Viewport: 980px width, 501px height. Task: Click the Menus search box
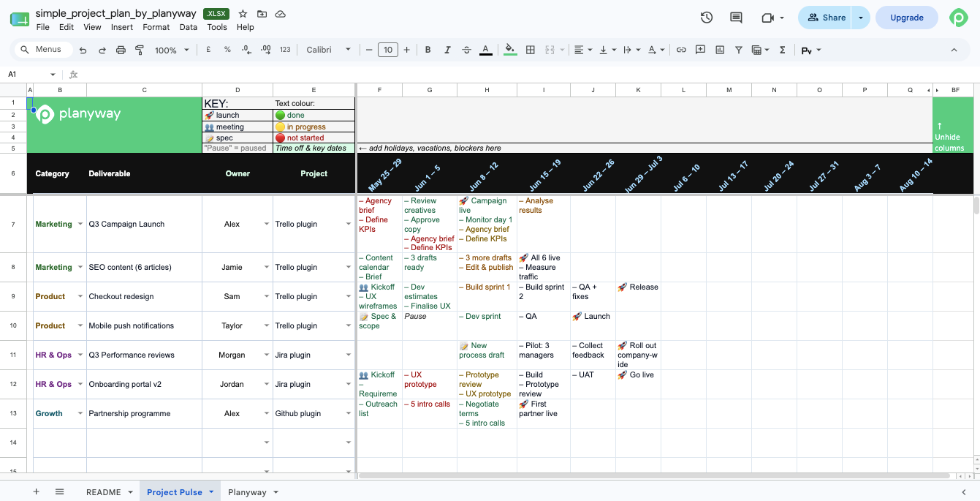coord(43,50)
